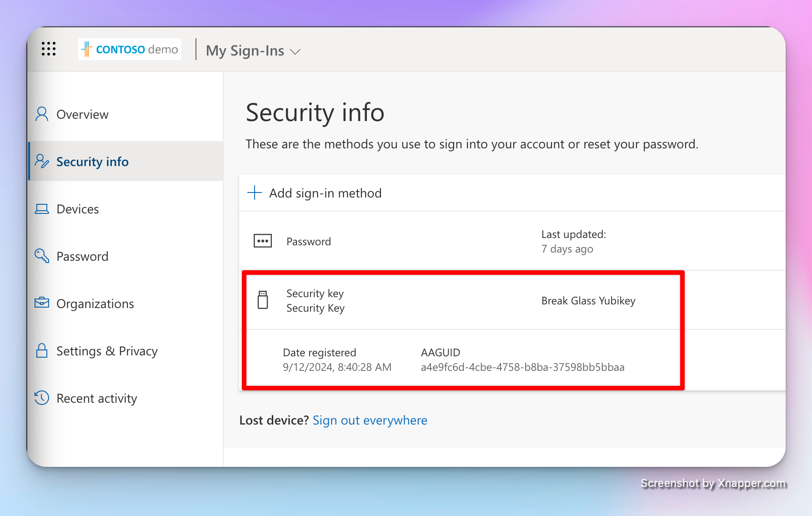Go to Security info in sidebar
Viewport: 812px width, 516px height.
pyautogui.click(x=92, y=162)
